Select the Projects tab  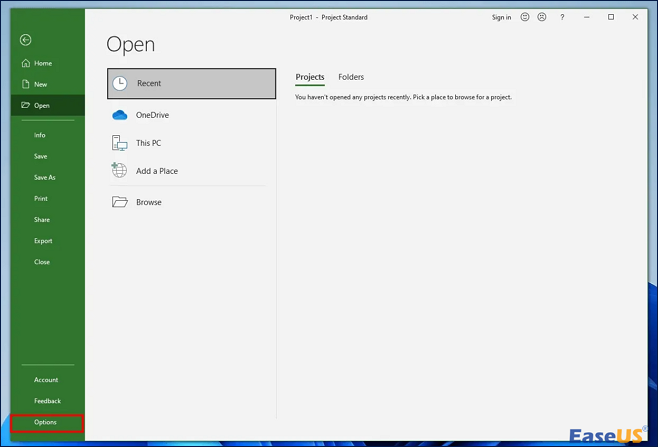click(310, 77)
